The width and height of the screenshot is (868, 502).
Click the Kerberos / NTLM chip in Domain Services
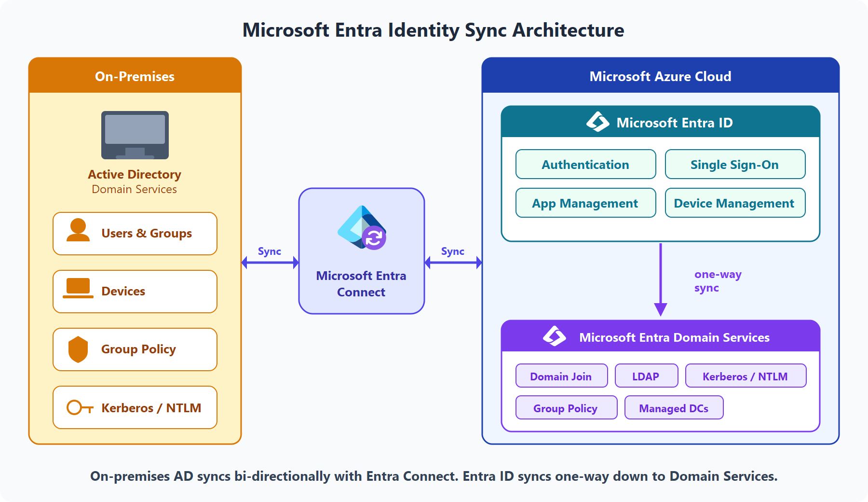(746, 376)
